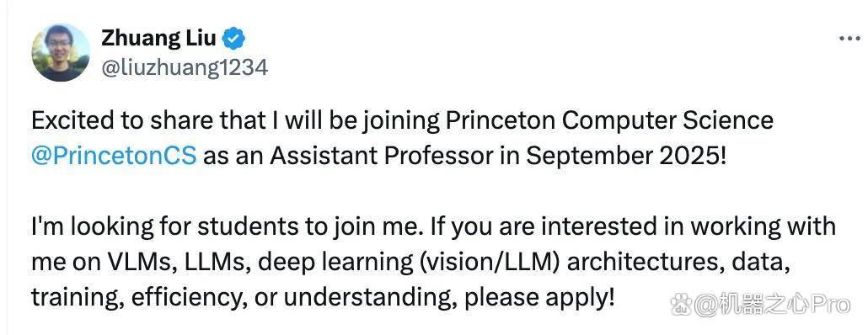
Task: Click the paw icon in the watermark
Action: (x=681, y=304)
